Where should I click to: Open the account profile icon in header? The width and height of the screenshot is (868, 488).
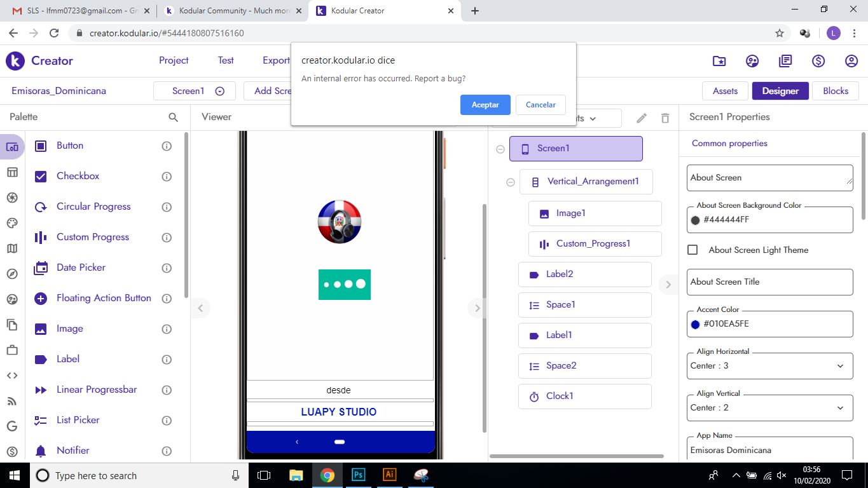(x=851, y=61)
